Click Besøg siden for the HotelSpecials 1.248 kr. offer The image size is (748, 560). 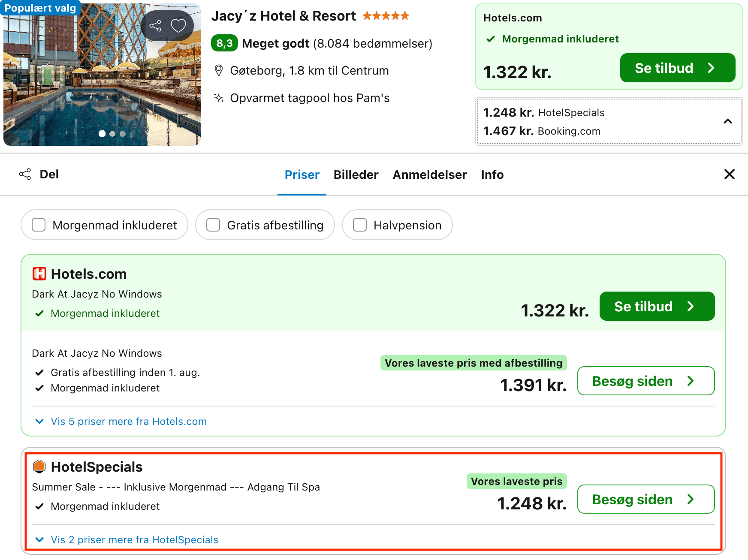point(646,499)
